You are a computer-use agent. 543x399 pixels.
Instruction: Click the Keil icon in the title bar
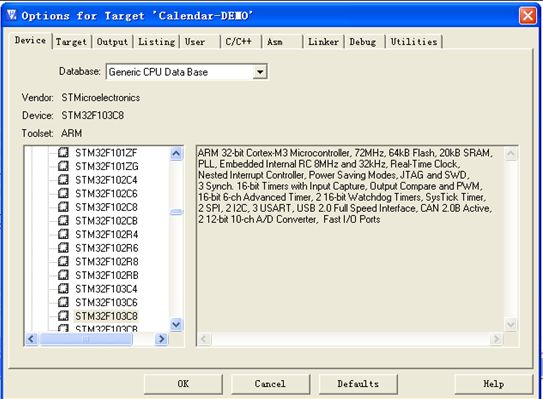(11, 15)
